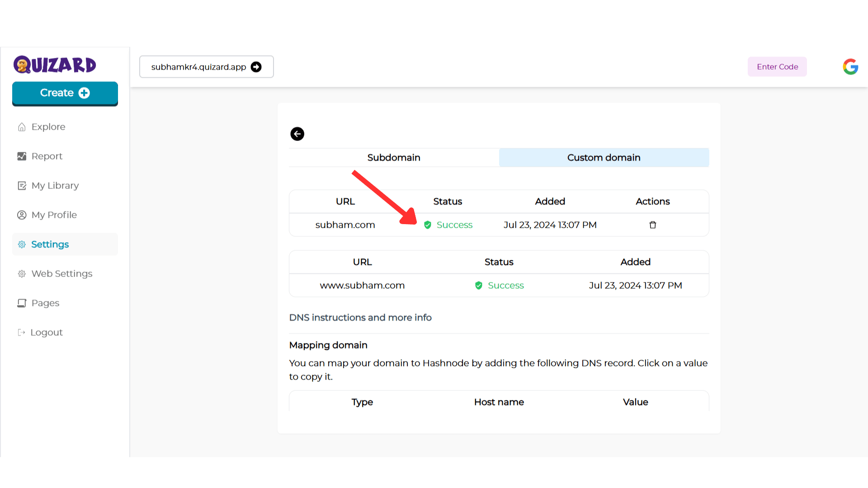Click the subham.com URL cell
The height and width of the screenshot is (488, 868).
[x=345, y=225]
